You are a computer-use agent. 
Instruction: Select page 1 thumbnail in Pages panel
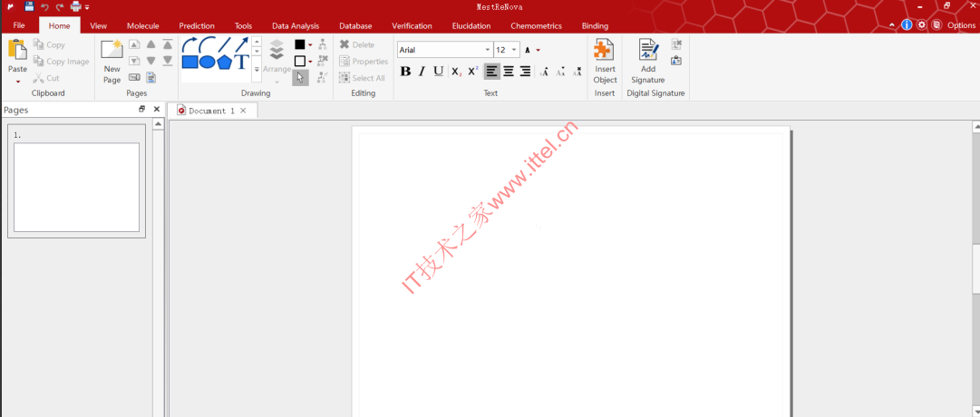[x=76, y=180]
